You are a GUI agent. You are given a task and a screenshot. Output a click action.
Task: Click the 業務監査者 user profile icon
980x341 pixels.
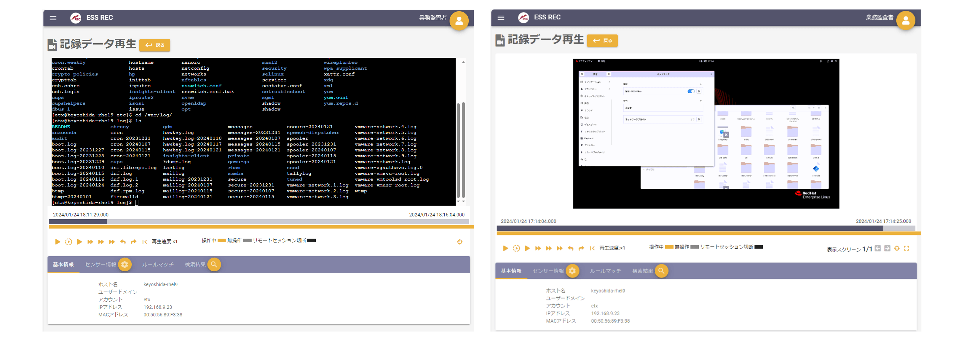coord(459,21)
